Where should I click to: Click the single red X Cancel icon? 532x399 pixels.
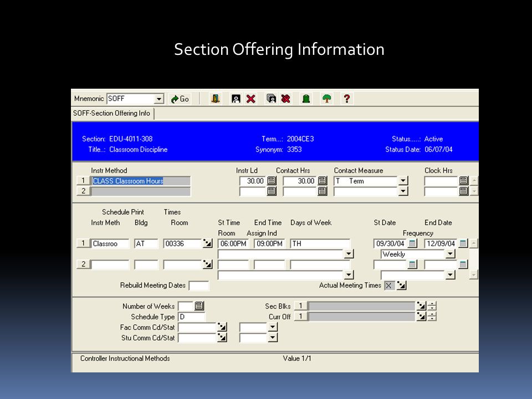pos(250,99)
